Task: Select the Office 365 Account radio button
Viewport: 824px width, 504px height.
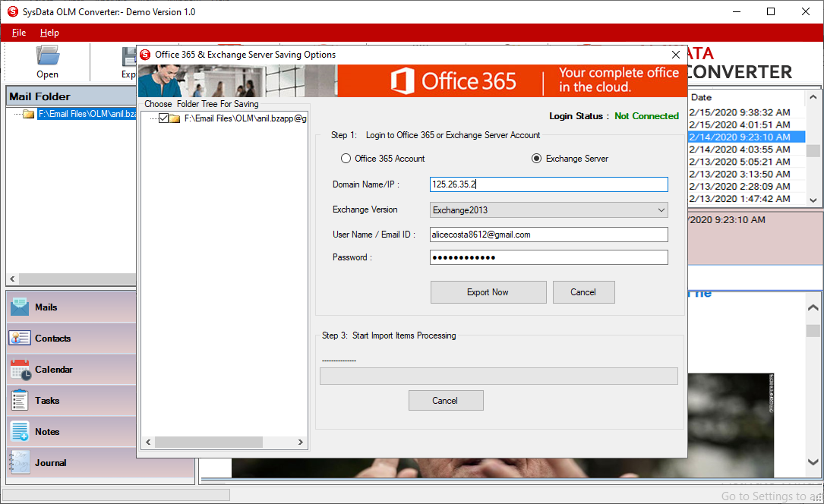Action: pos(346,159)
